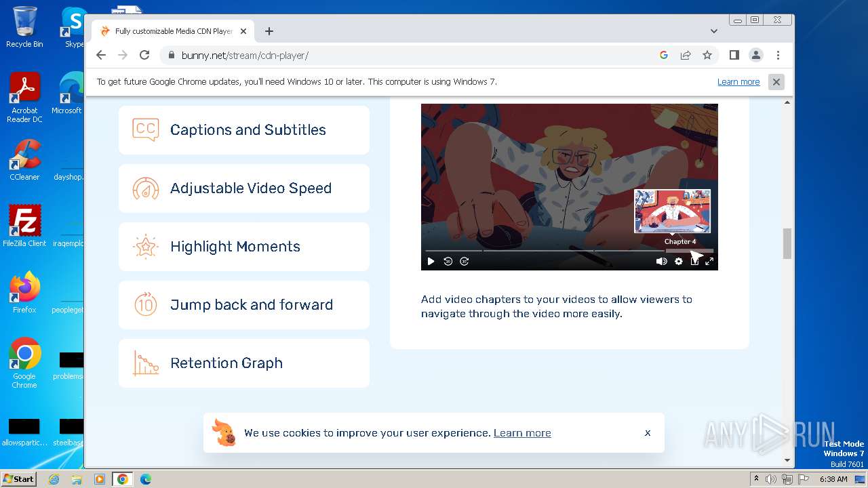Share this page via share icon
The width and height of the screenshot is (868, 488).
click(686, 56)
